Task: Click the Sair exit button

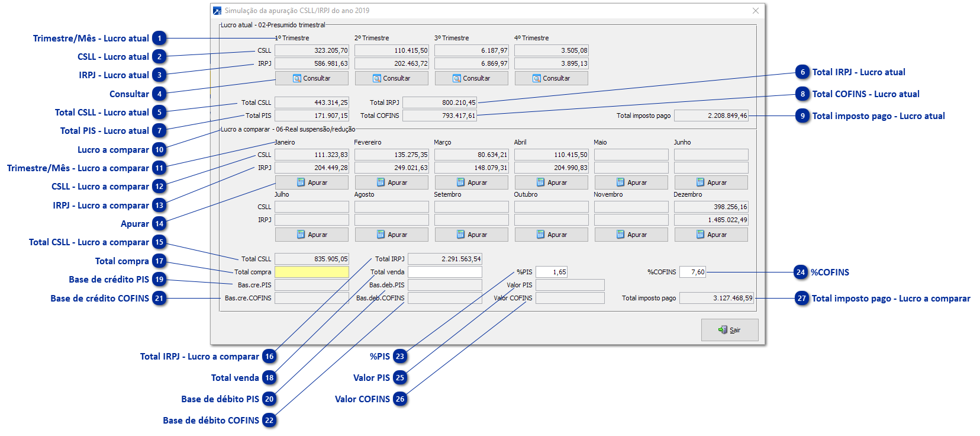Action: (x=730, y=330)
